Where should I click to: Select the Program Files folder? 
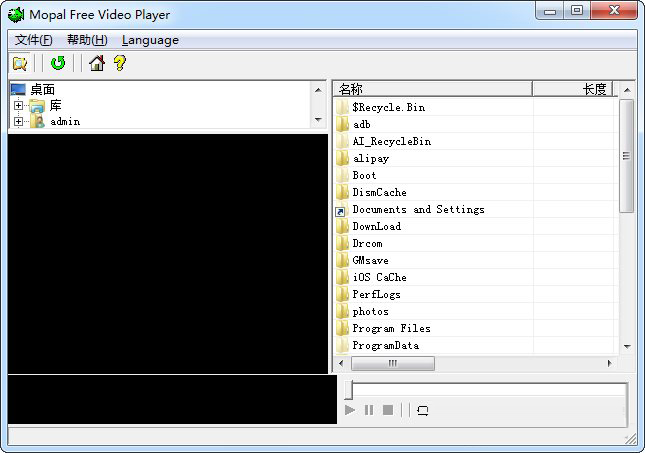click(x=391, y=329)
